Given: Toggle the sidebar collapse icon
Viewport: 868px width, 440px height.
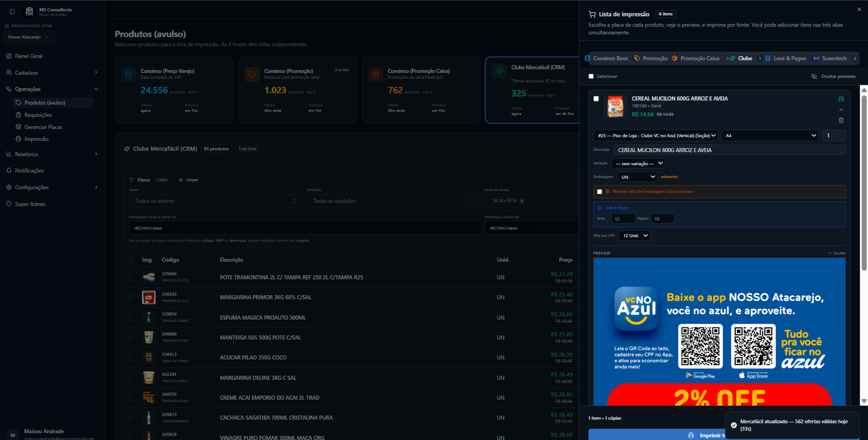Looking at the screenshot, I should click(12, 11).
